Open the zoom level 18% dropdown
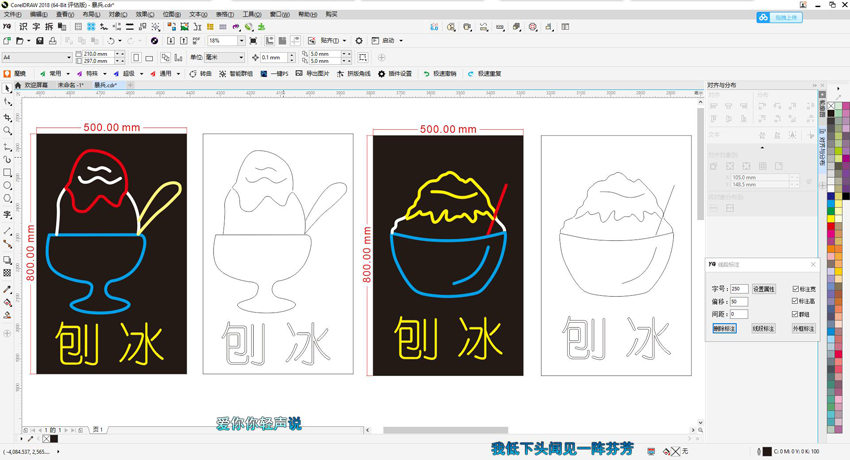 point(241,41)
